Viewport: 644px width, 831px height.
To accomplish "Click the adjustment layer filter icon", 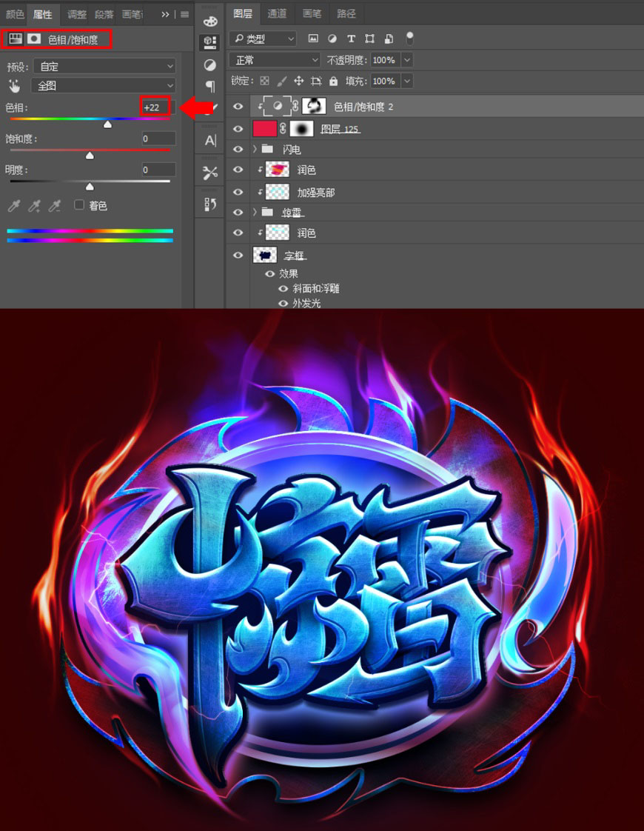I will point(332,39).
